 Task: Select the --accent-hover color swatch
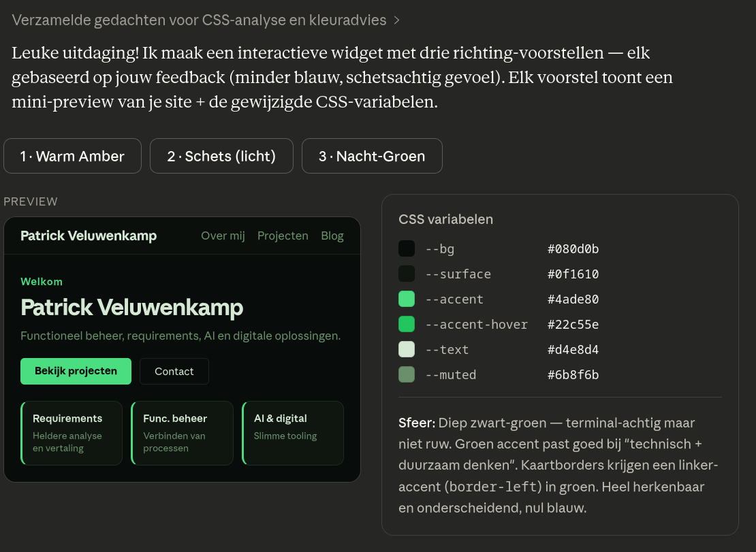(x=407, y=324)
